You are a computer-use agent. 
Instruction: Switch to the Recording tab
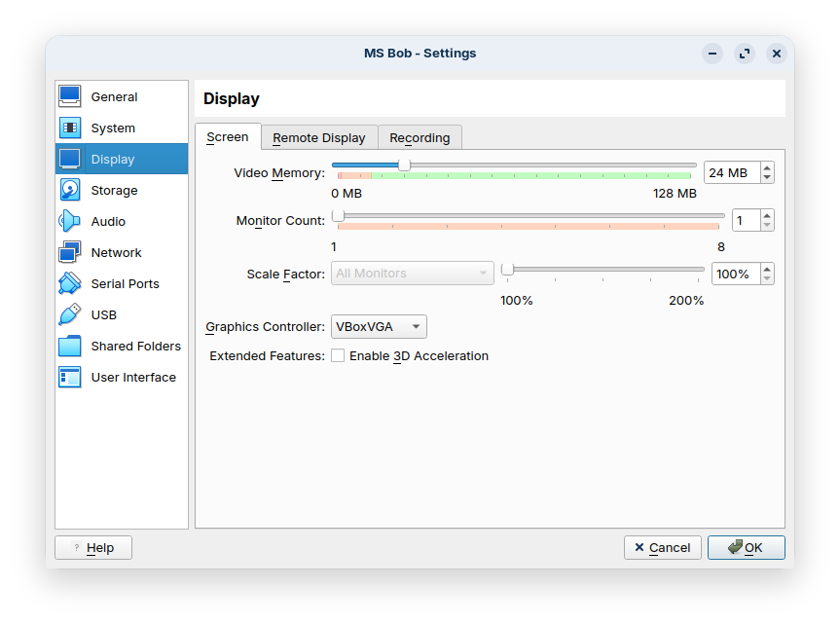pyautogui.click(x=420, y=138)
